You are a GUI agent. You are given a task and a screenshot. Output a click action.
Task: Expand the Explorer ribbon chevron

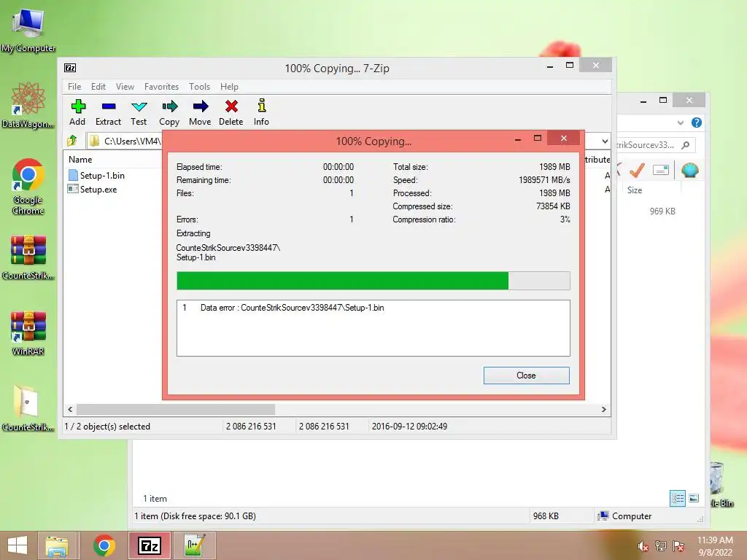681,122
